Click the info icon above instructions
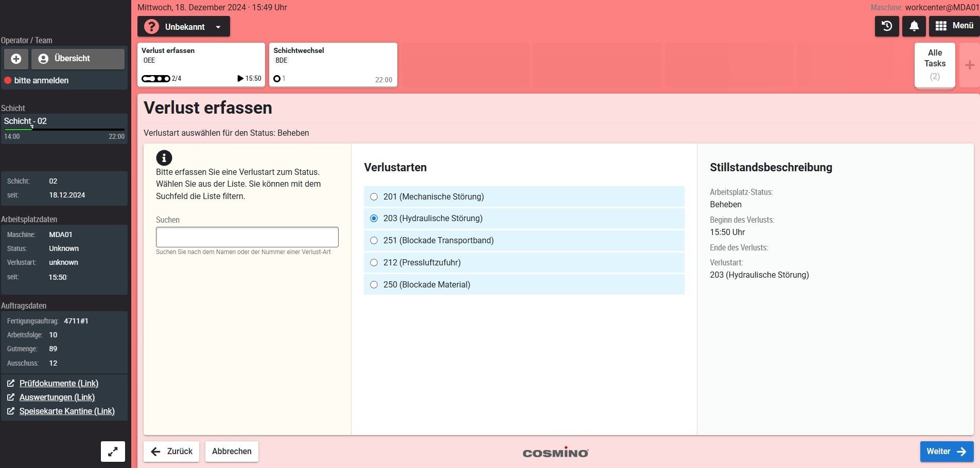Image resolution: width=980 pixels, height=468 pixels. click(x=164, y=158)
